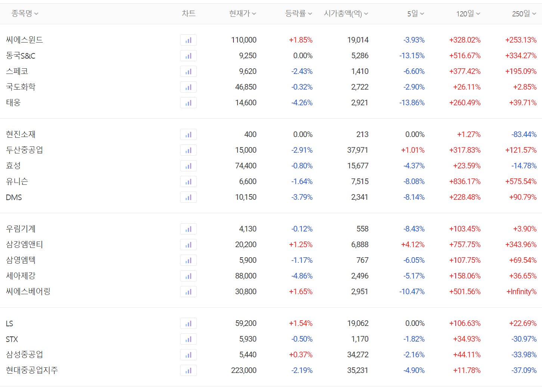Viewport: 542px width, 392px height.
Task: Click 현진소재 250-day value -83.44%
Action: (x=524, y=134)
